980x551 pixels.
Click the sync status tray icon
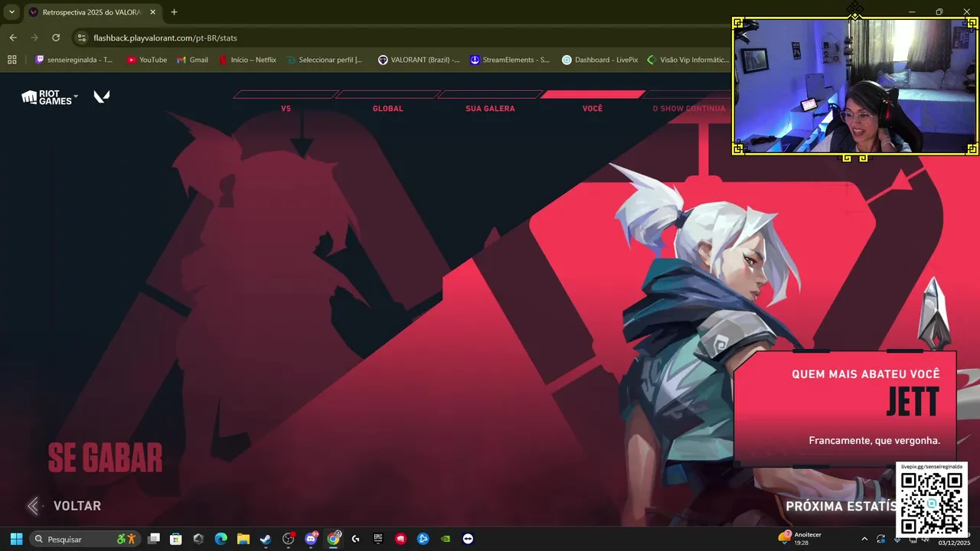coord(881,539)
